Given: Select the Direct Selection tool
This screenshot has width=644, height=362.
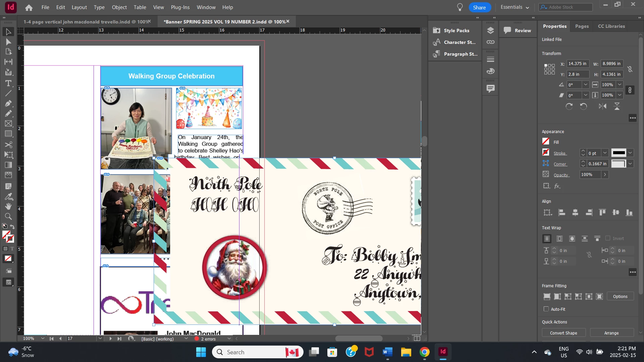Looking at the screenshot, I should click(x=8, y=42).
